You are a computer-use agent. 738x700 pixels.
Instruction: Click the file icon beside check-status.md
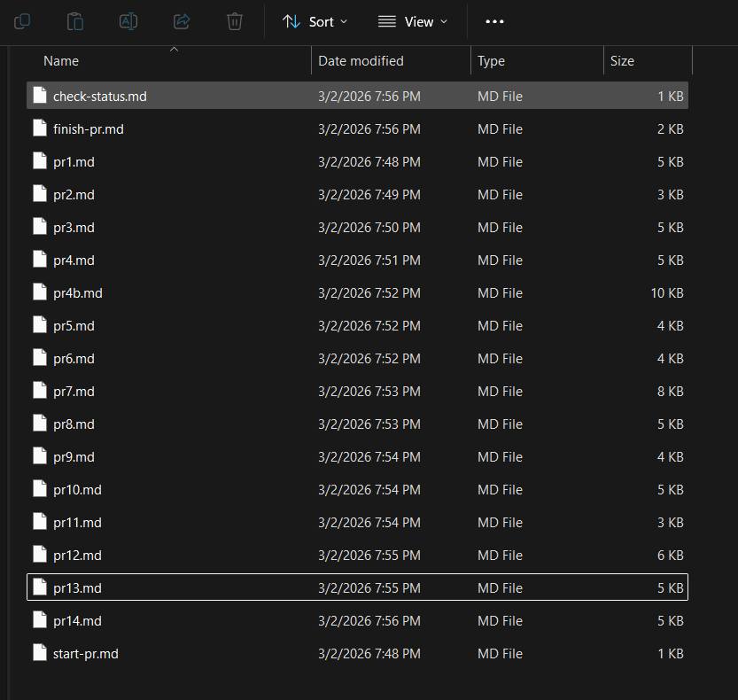pos(40,95)
